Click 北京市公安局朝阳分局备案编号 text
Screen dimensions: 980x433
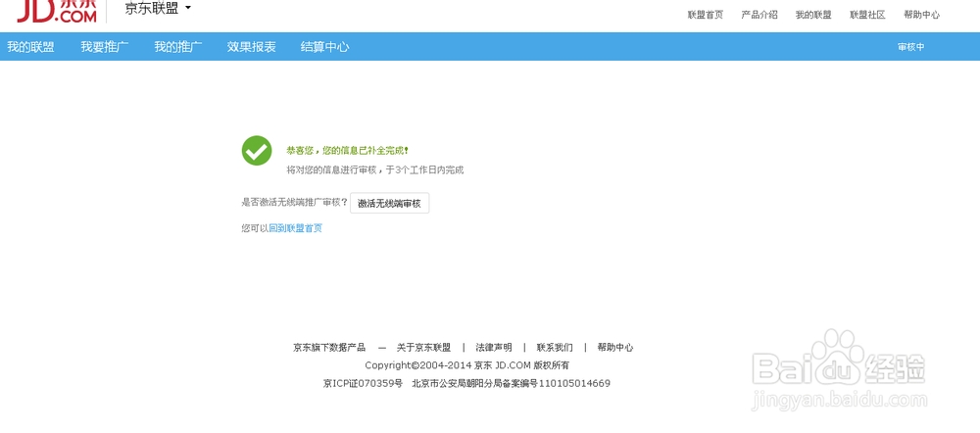[x=512, y=384]
